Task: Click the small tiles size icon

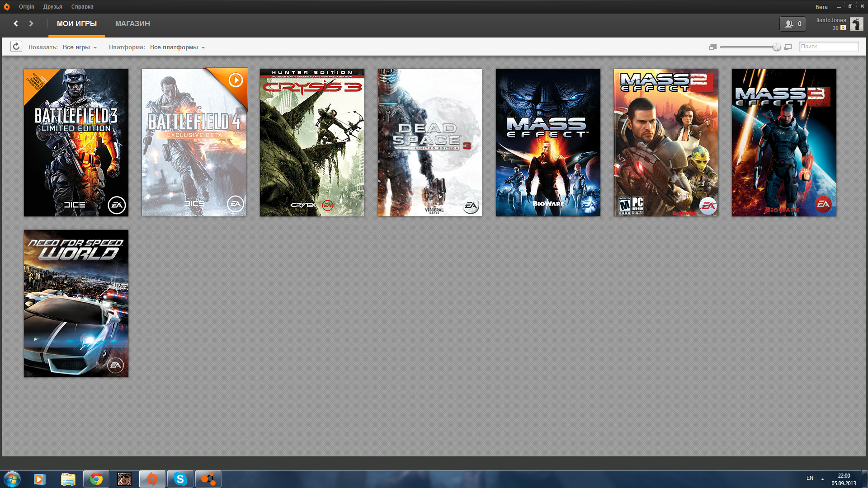Action: (713, 47)
